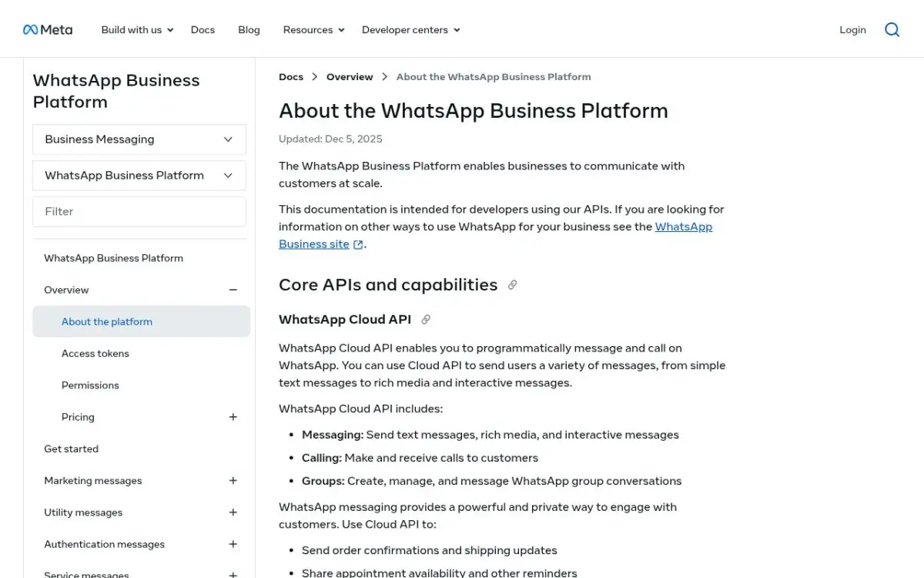The height and width of the screenshot is (578, 924).
Task: Open the Blog menu item
Action: point(249,29)
